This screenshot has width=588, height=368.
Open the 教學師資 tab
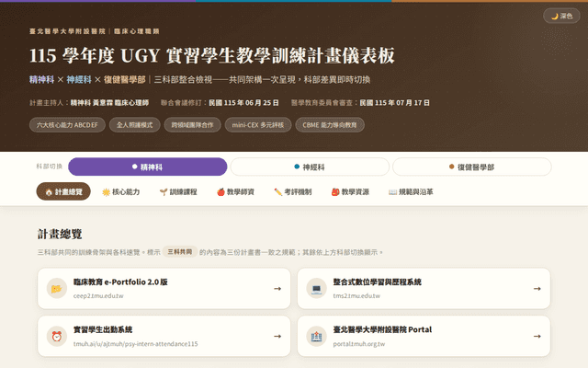coord(235,191)
